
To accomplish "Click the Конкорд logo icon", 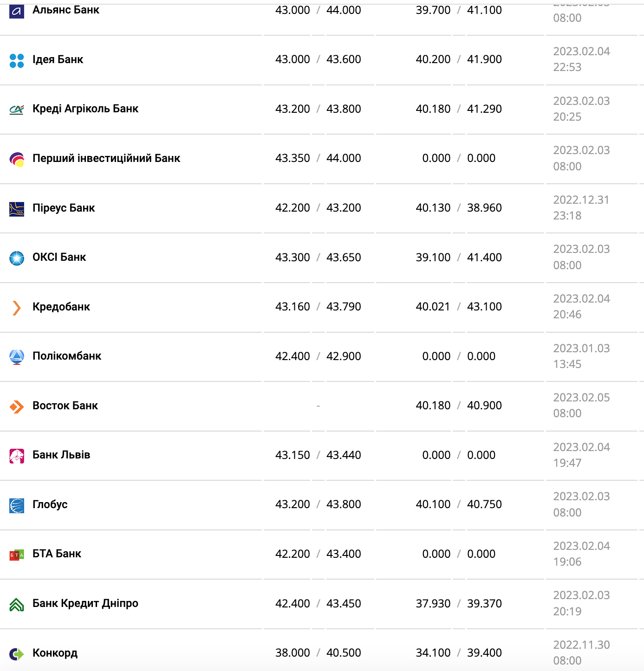I will (17, 654).
